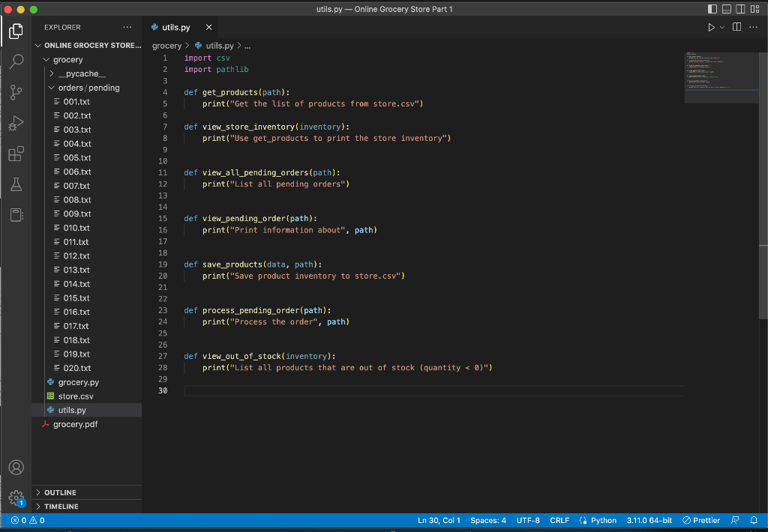Open the notifications bell in the status bar

tap(754, 520)
